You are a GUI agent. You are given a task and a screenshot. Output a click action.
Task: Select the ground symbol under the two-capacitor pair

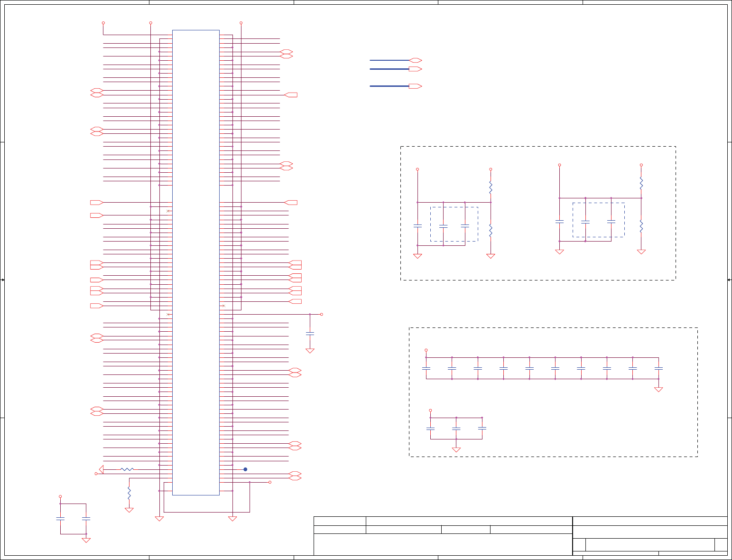(x=86, y=540)
